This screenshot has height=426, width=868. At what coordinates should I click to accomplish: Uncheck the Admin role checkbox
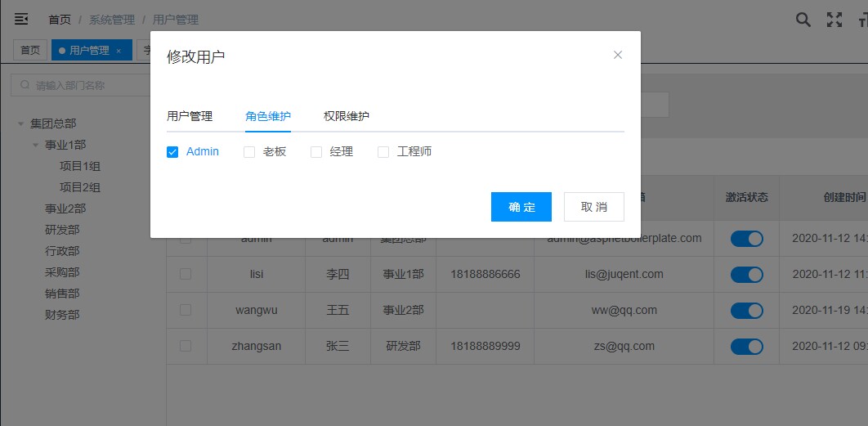(x=172, y=152)
